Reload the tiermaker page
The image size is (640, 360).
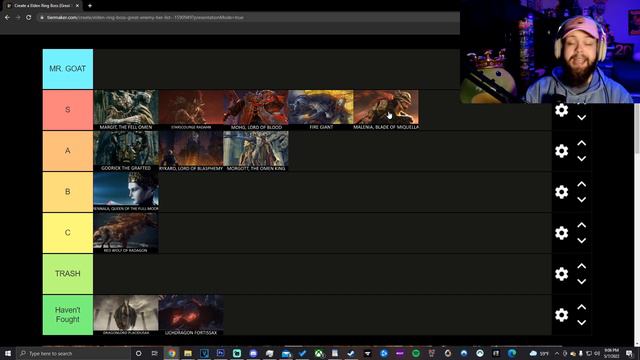(x=29, y=18)
